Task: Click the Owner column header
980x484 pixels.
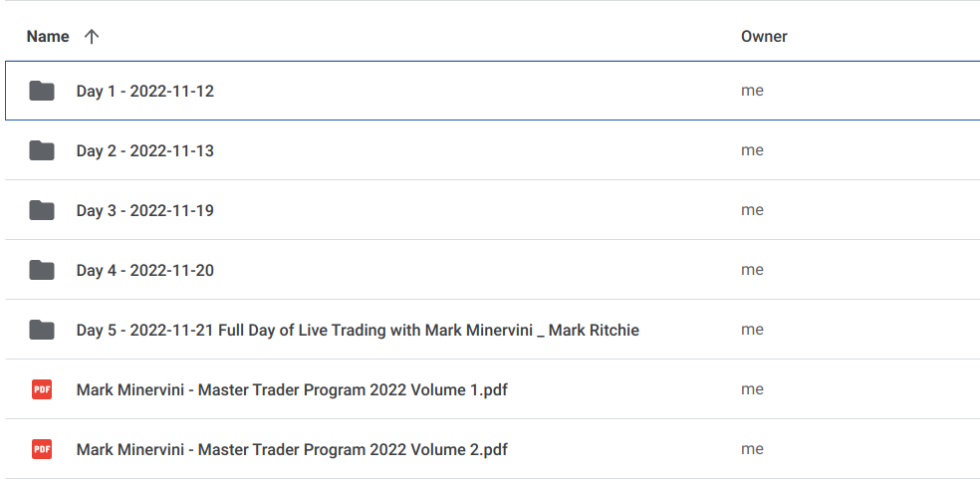Action: point(764,37)
